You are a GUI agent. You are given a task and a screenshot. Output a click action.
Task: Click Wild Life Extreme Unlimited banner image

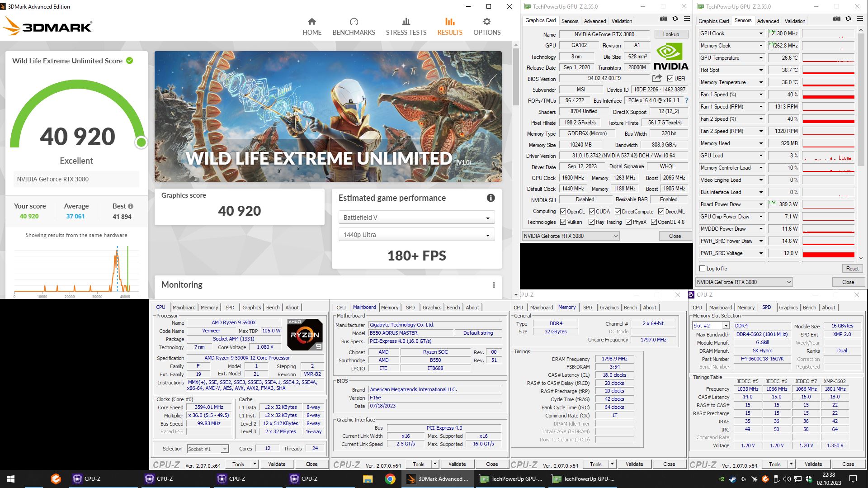[x=328, y=116]
